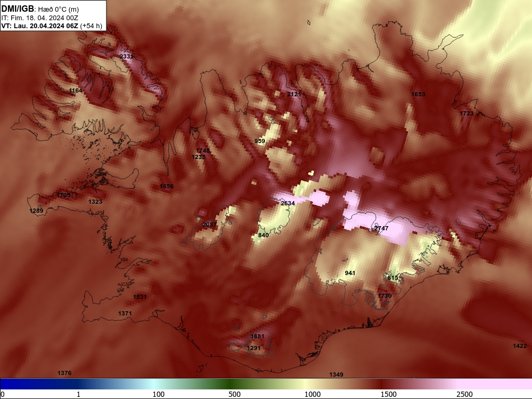Click the 1291 value label
The height and width of the screenshot is (399, 532).
point(253,348)
